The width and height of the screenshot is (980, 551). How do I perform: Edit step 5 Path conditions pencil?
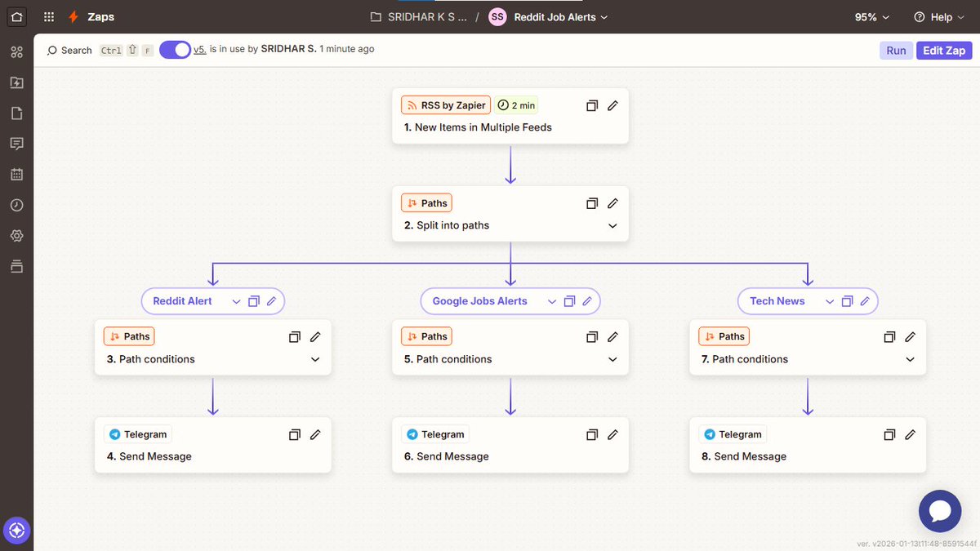coord(612,337)
